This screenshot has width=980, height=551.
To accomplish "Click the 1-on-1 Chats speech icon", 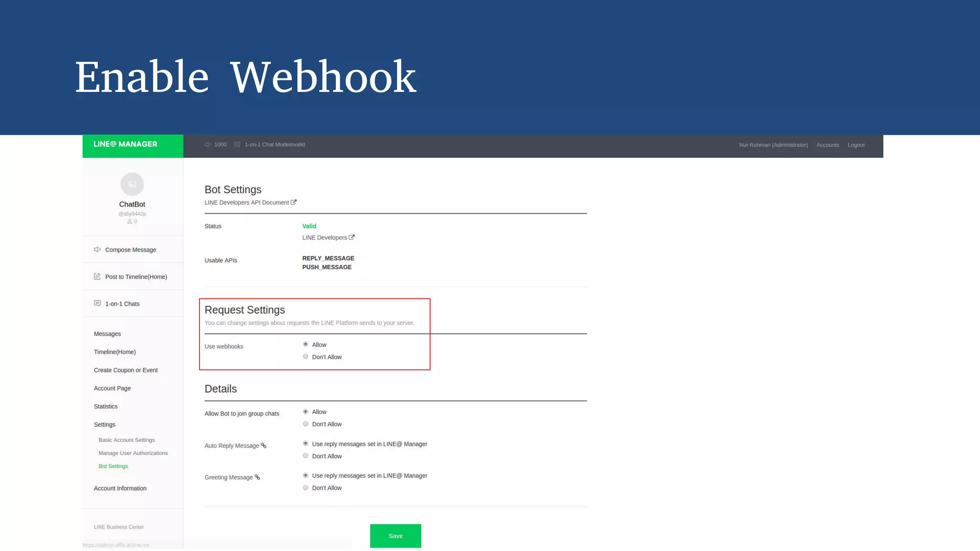I will (x=97, y=303).
